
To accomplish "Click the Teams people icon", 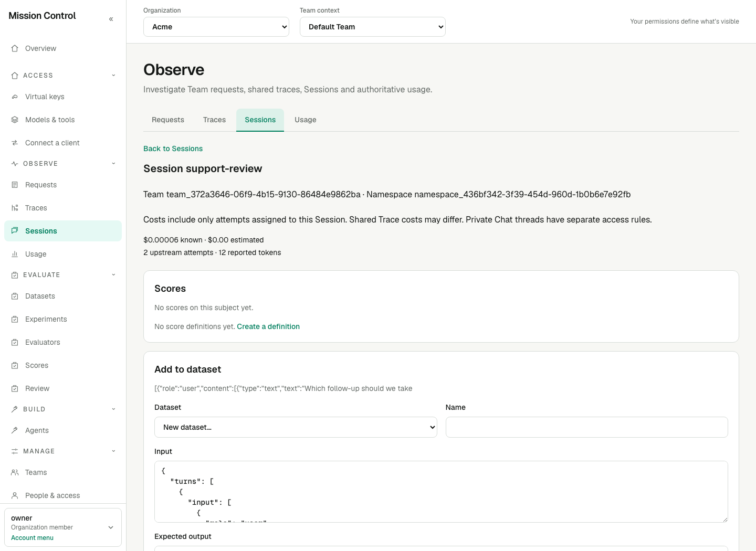I will click(15, 472).
